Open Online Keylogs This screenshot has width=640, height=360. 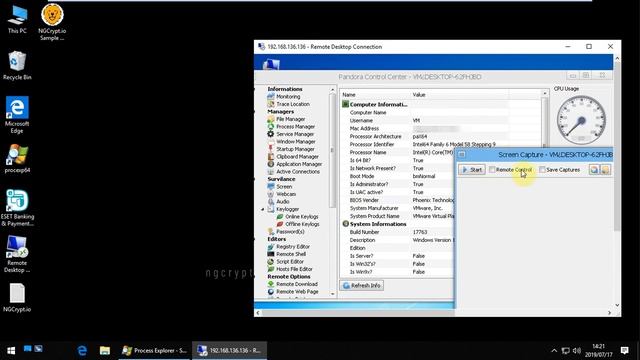click(297, 217)
